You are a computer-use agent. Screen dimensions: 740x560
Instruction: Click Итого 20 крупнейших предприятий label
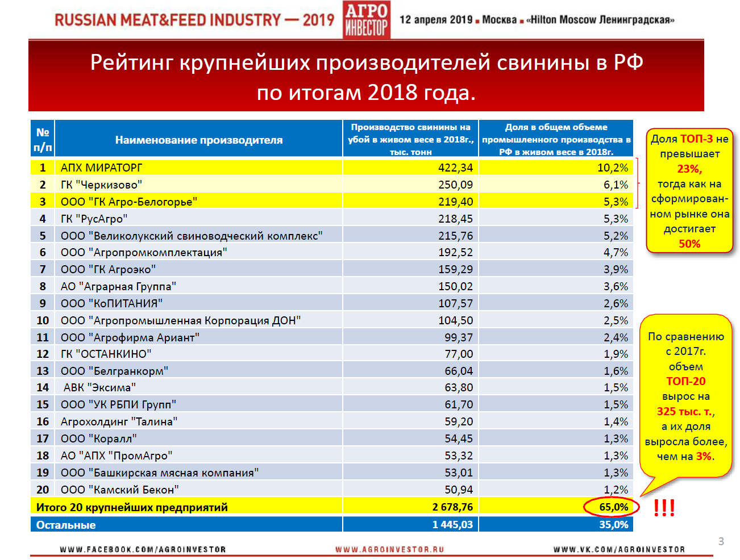click(132, 507)
